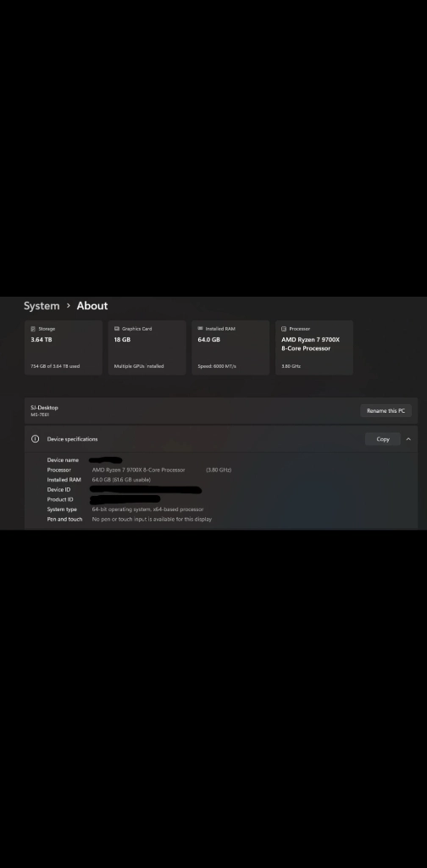Go back to System in breadcrumb

pos(42,305)
